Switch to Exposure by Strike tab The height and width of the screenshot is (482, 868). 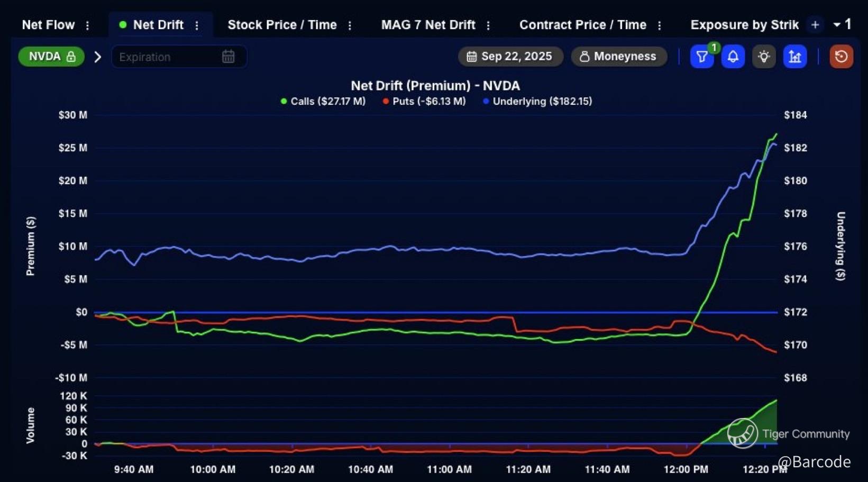(744, 25)
